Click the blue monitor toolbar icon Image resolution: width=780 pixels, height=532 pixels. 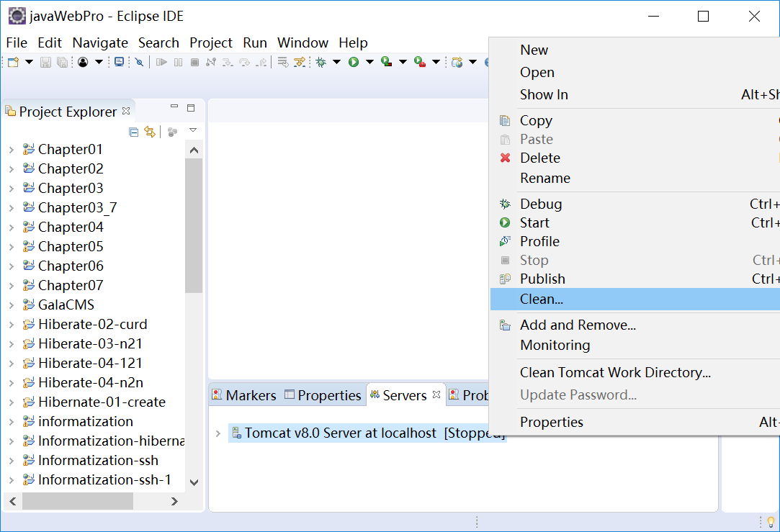[x=119, y=62]
